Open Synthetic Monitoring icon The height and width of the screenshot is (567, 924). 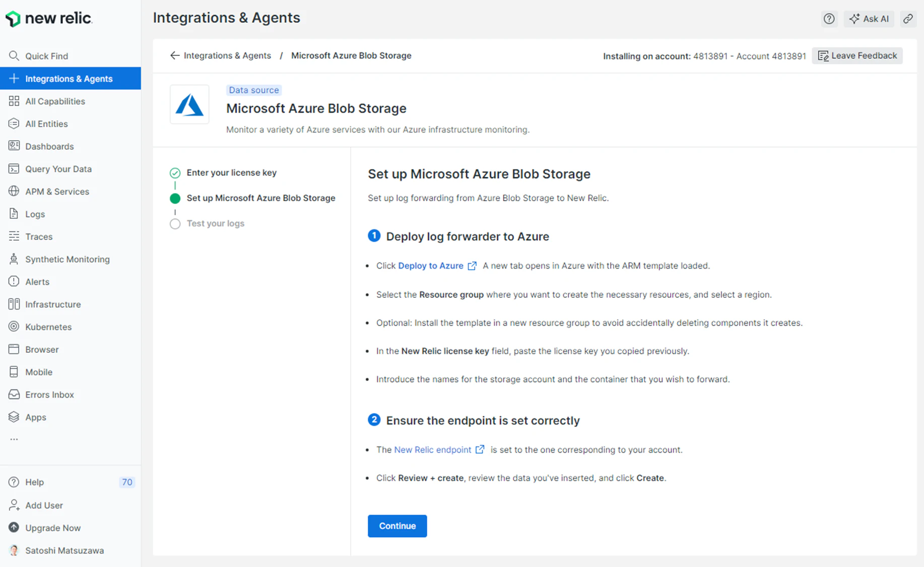(14, 259)
